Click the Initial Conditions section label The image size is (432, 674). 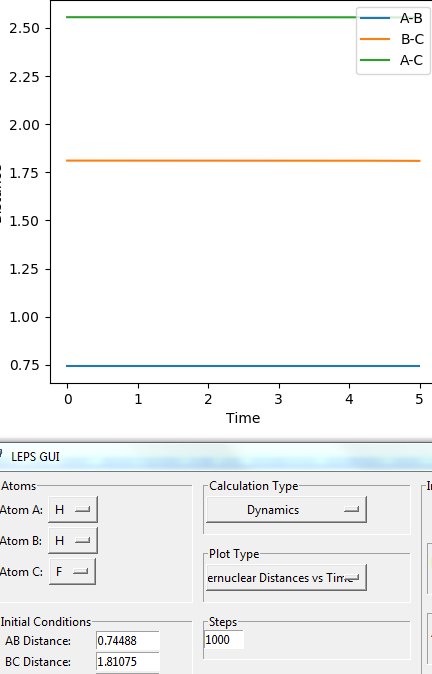coord(46,622)
